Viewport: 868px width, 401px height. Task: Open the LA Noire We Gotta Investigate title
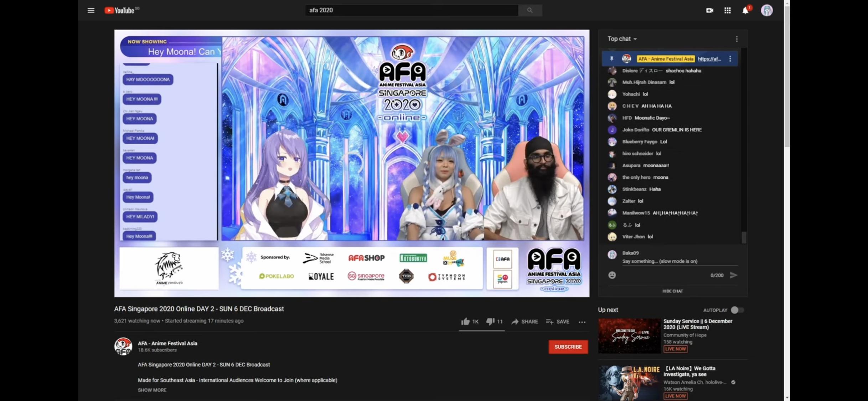click(689, 371)
